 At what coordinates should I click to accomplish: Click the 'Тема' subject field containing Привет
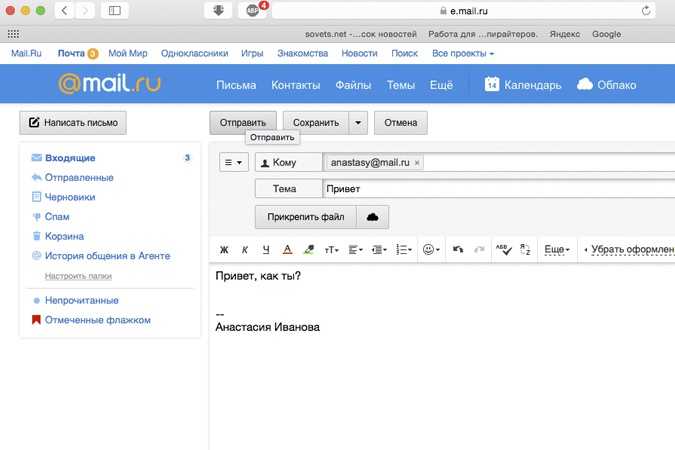[499, 189]
